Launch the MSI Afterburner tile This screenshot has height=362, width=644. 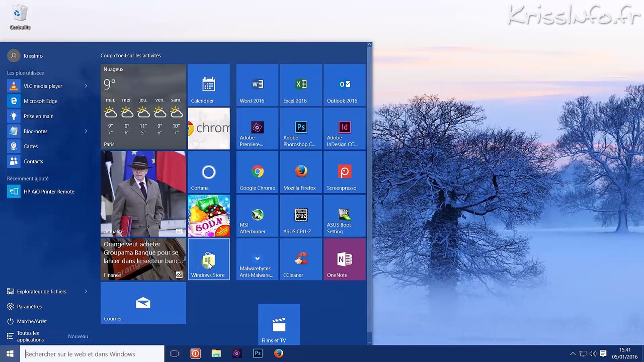257,216
